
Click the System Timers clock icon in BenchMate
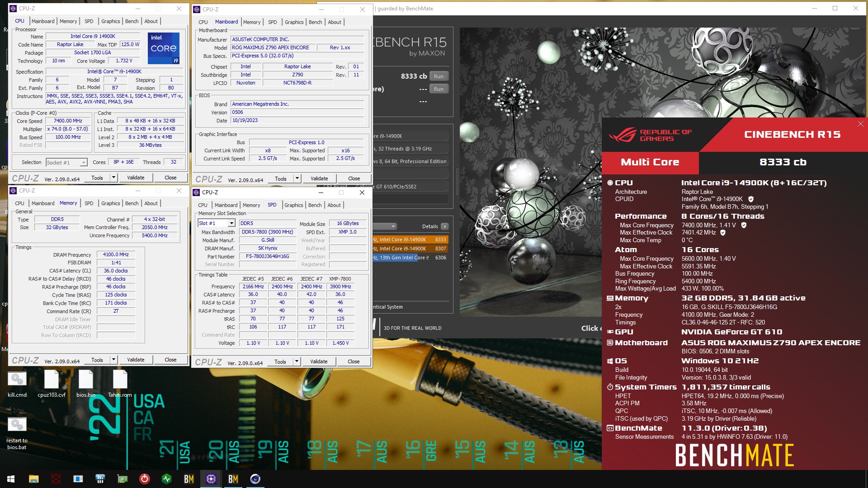click(610, 387)
